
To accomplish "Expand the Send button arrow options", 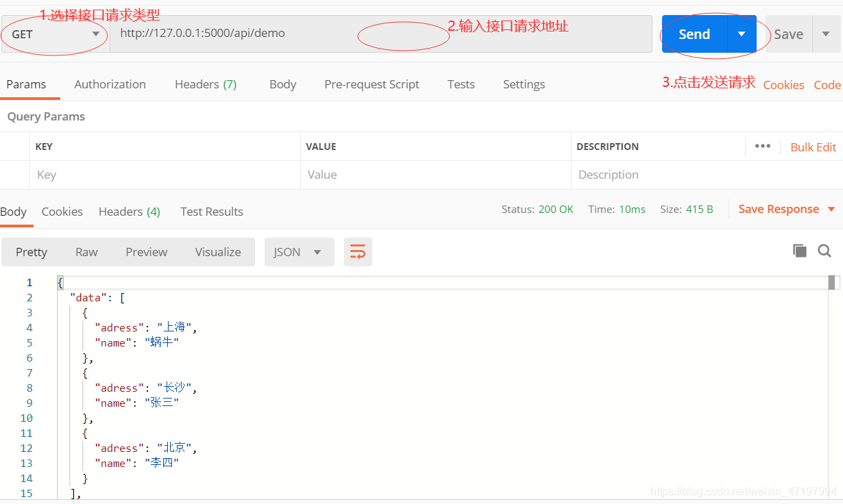I will pyautogui.click(x=742, y=34).
